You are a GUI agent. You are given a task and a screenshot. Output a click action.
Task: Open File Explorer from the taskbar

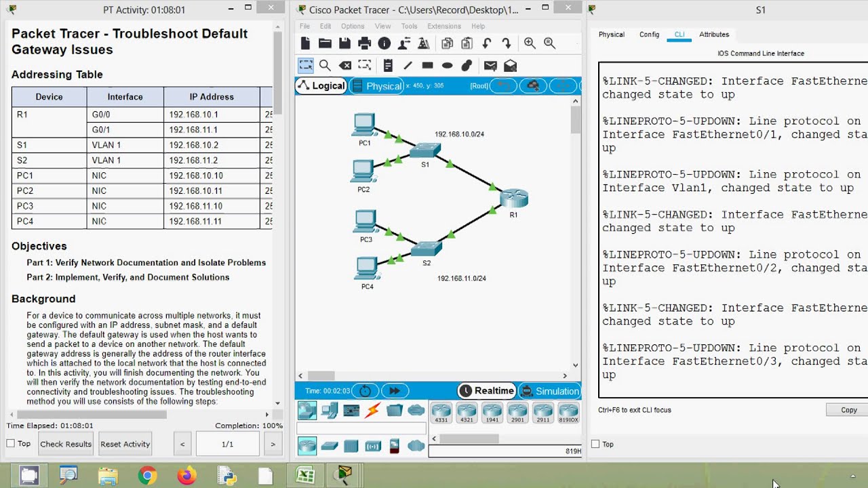[108, 476]
